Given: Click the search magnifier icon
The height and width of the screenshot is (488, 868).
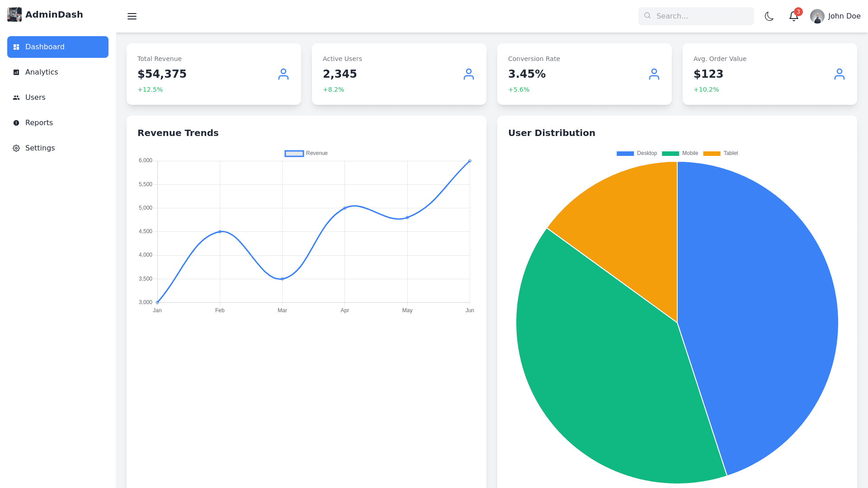Looking at the screenshot, I should [647, 16].
